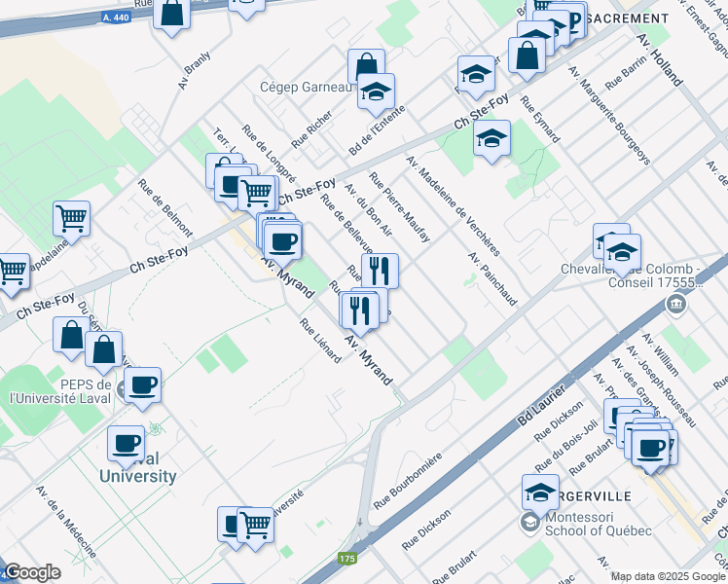Click the Montessori School of Québec label
Screen dimensions: 728x584
click(x=599, y=524)
